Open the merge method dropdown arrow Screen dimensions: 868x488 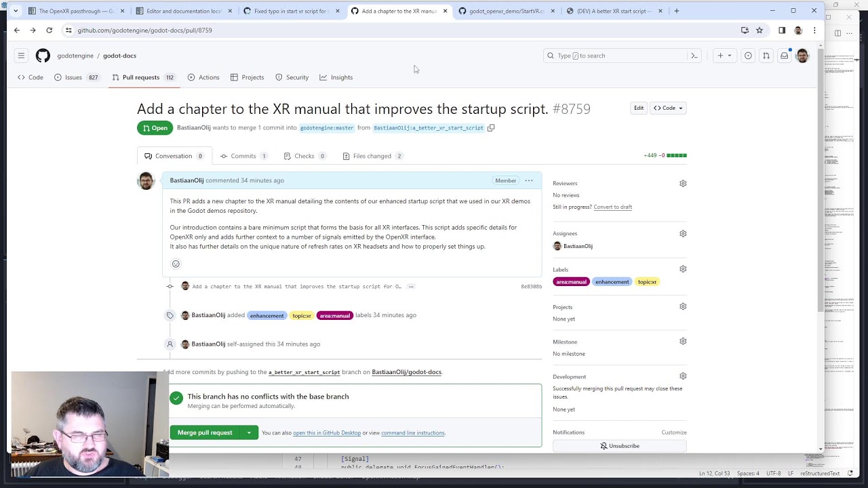[249, 432]
